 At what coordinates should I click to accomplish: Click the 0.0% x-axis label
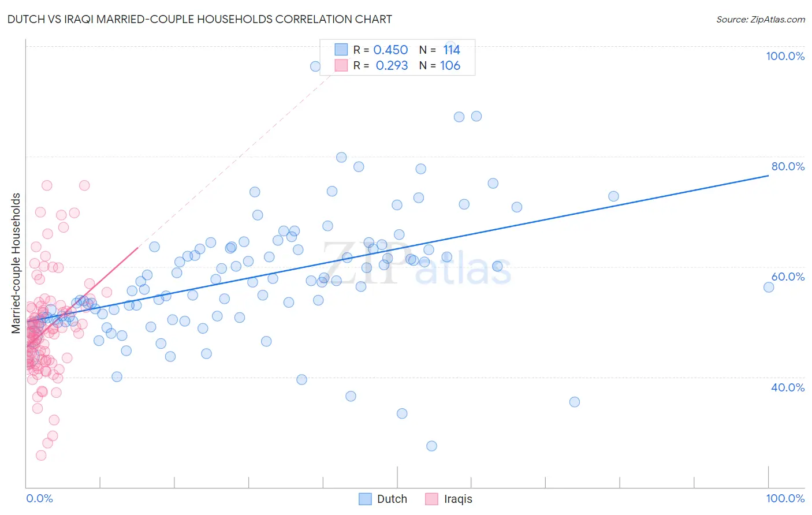click(39, 498)
